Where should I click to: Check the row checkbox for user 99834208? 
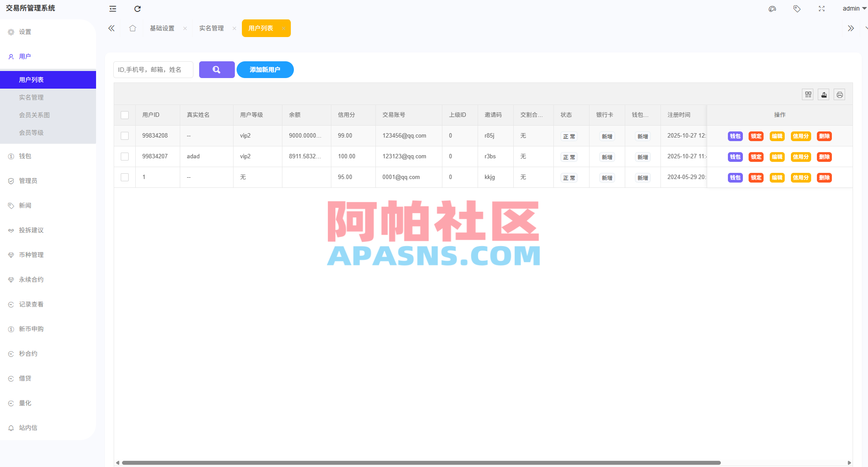pyautogui.click(x=125, y=135)
